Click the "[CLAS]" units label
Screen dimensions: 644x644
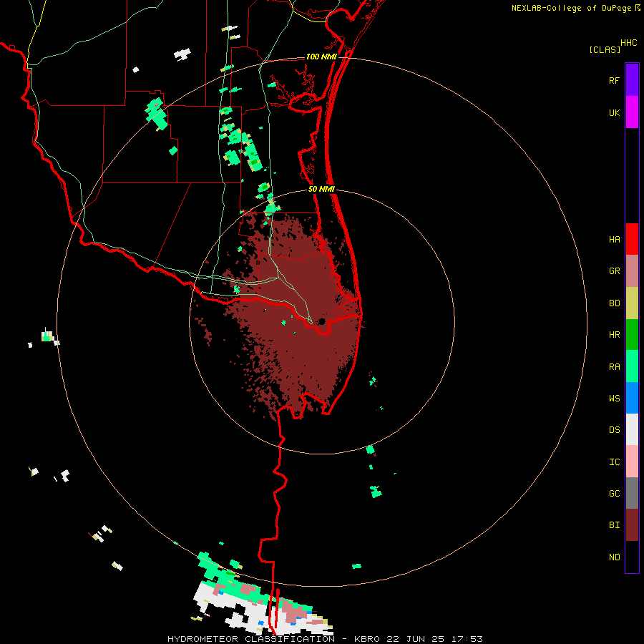point(605,49)
